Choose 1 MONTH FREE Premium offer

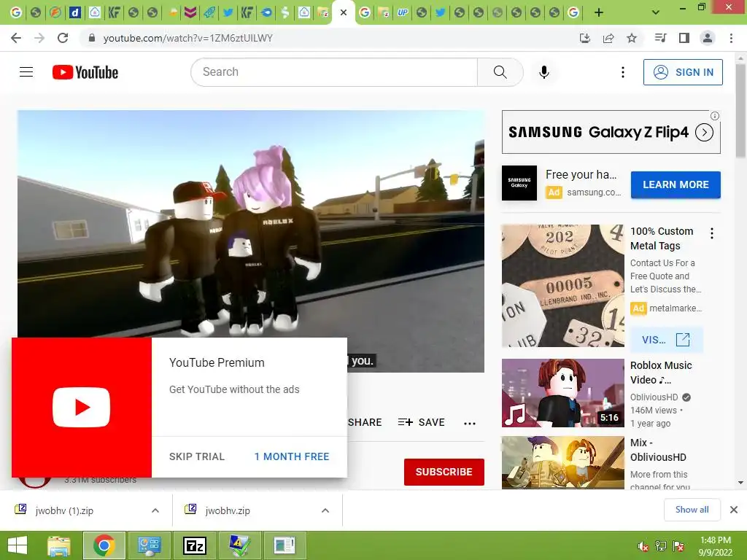pyautogui.click(x=292, y=456)
